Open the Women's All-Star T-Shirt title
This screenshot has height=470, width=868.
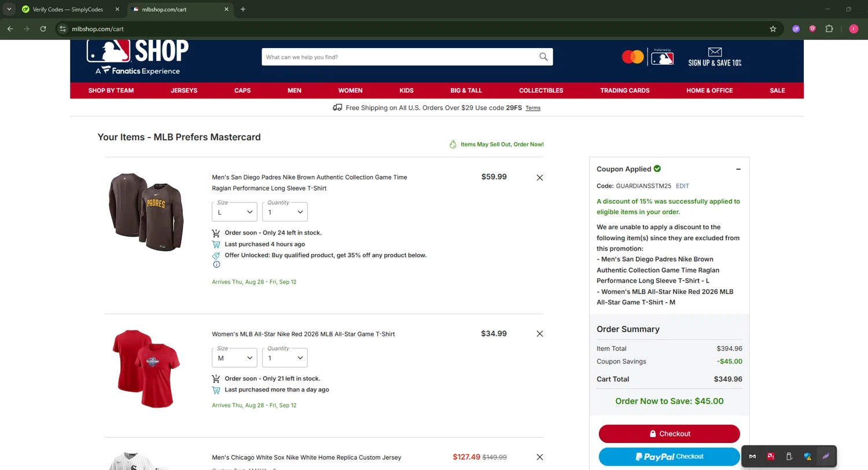point(303,334)
